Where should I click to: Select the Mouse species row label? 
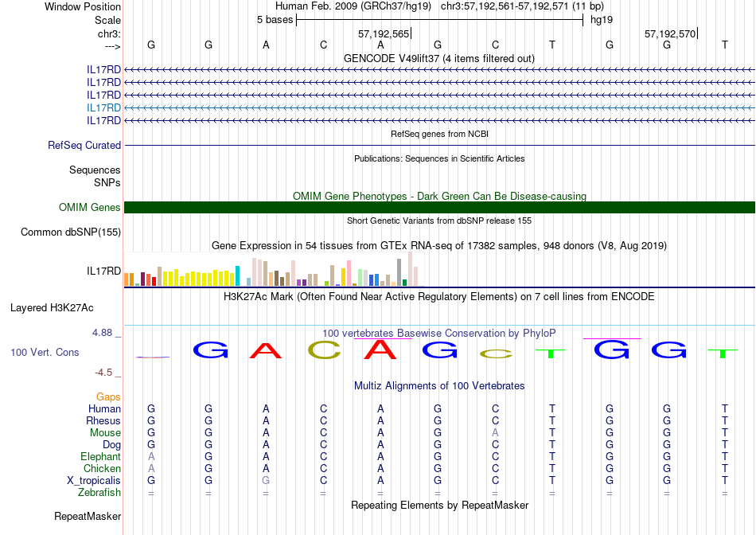106,433
